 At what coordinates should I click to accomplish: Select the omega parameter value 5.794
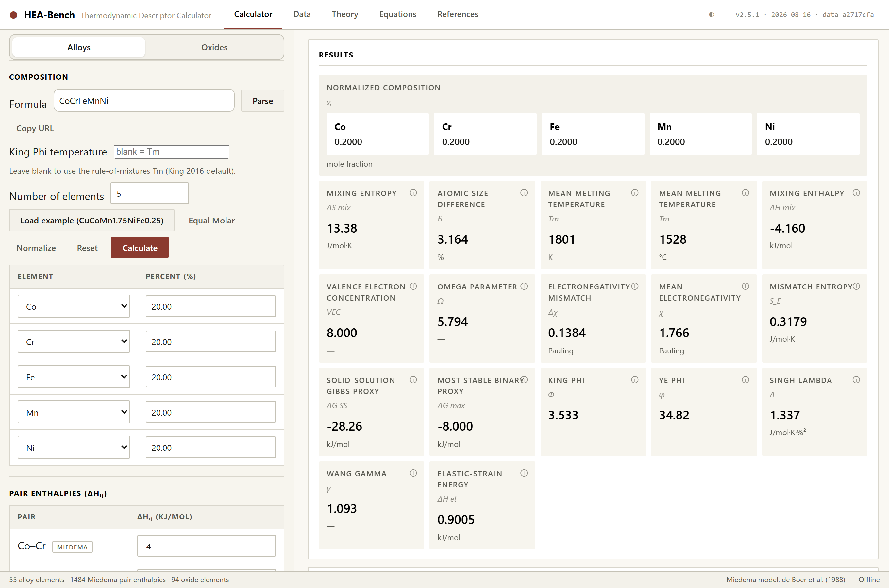click(x=452, y=321)
